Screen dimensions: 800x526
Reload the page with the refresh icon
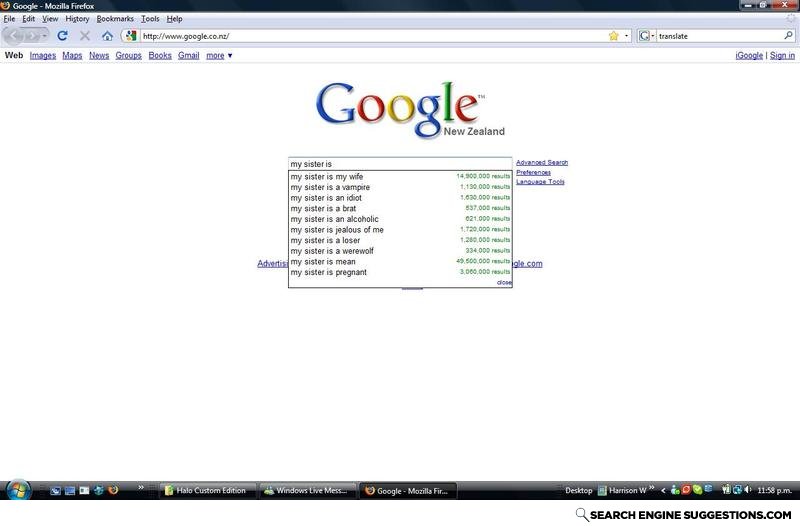(62, 36)
